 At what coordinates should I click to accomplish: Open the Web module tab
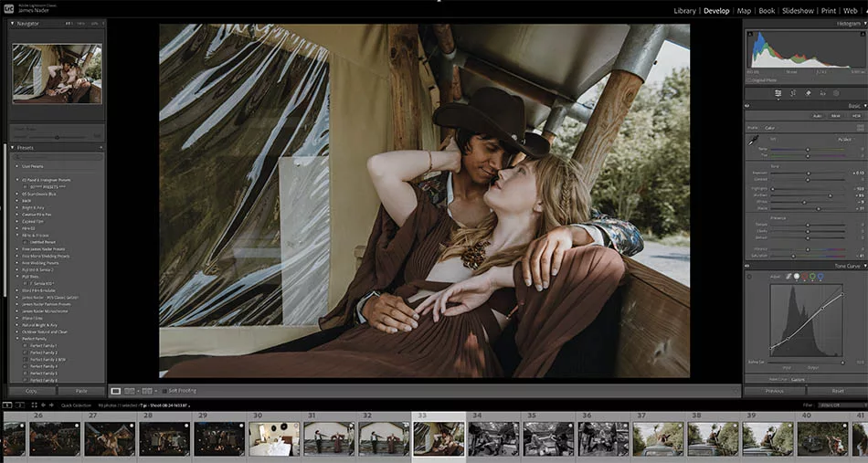click(850, 11)
